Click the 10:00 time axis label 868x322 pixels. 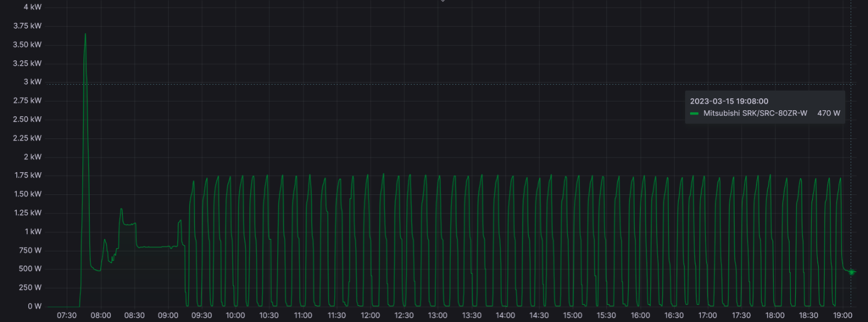(235, 315)
